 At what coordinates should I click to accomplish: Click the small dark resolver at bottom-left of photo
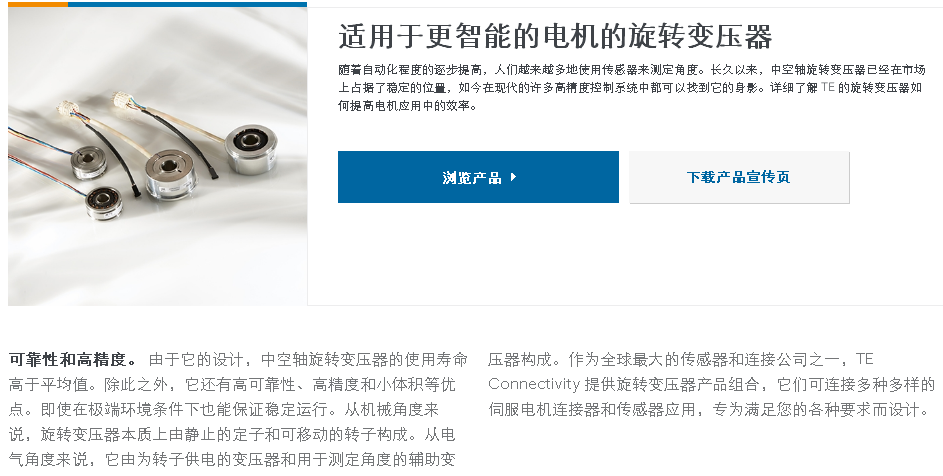pyautogui.click(x=103, y=202)
